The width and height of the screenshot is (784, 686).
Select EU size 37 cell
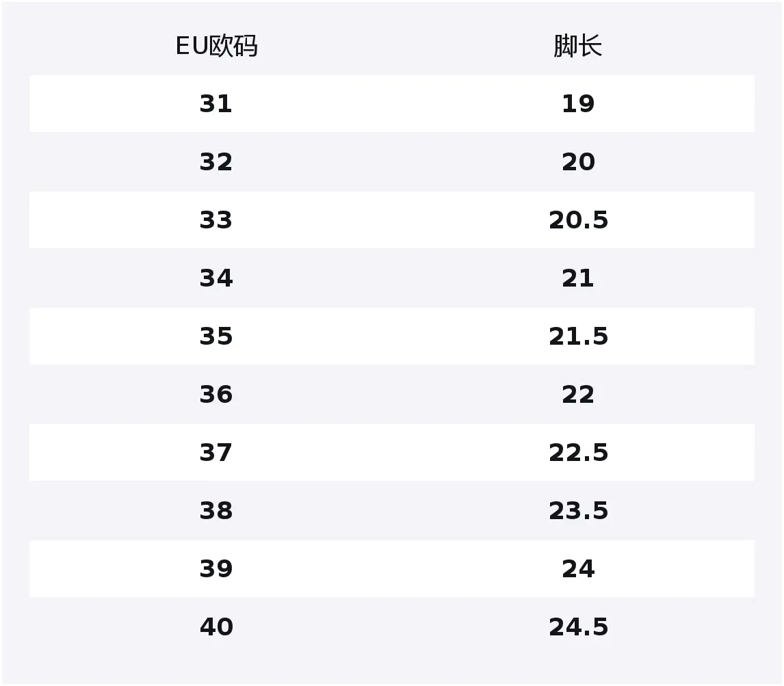[x=216, y=453]
